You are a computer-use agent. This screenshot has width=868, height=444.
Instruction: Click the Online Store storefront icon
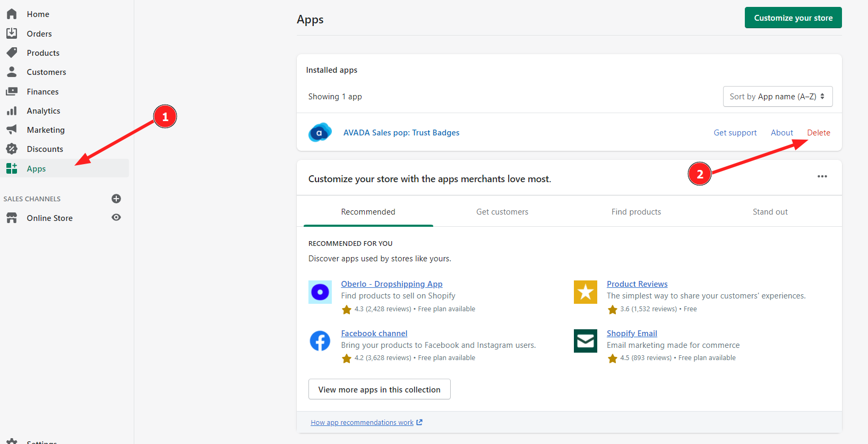(12, 218)
